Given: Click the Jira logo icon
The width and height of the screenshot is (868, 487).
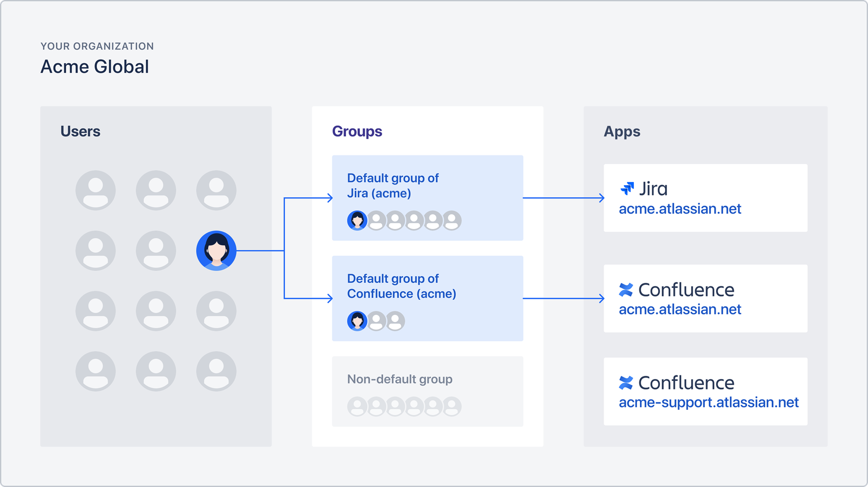Looking at the screenshot, I should (x=627, y=188).
